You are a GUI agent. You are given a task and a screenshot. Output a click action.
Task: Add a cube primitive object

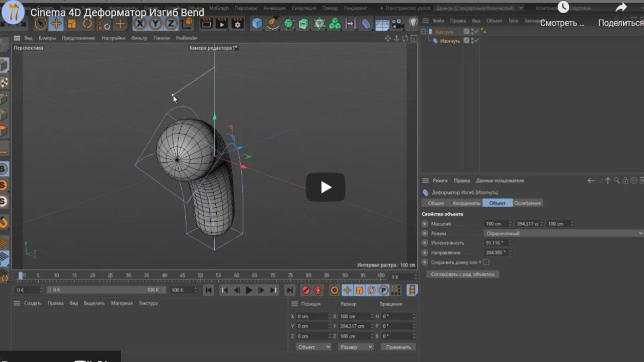click(x=257, y=24)
